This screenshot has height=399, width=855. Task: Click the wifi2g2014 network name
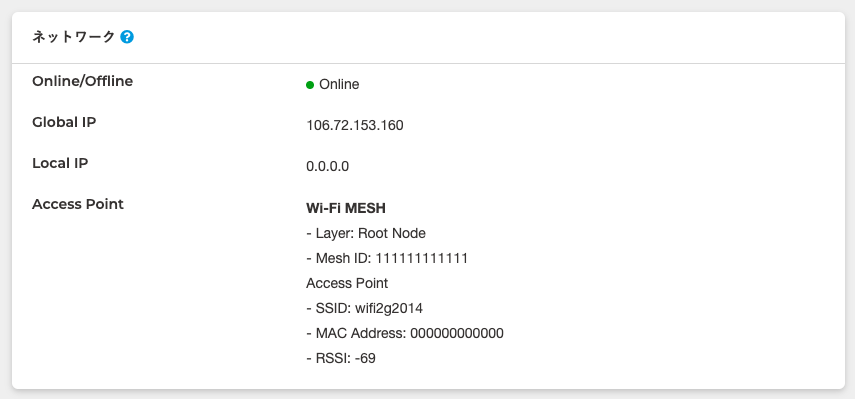389,309
